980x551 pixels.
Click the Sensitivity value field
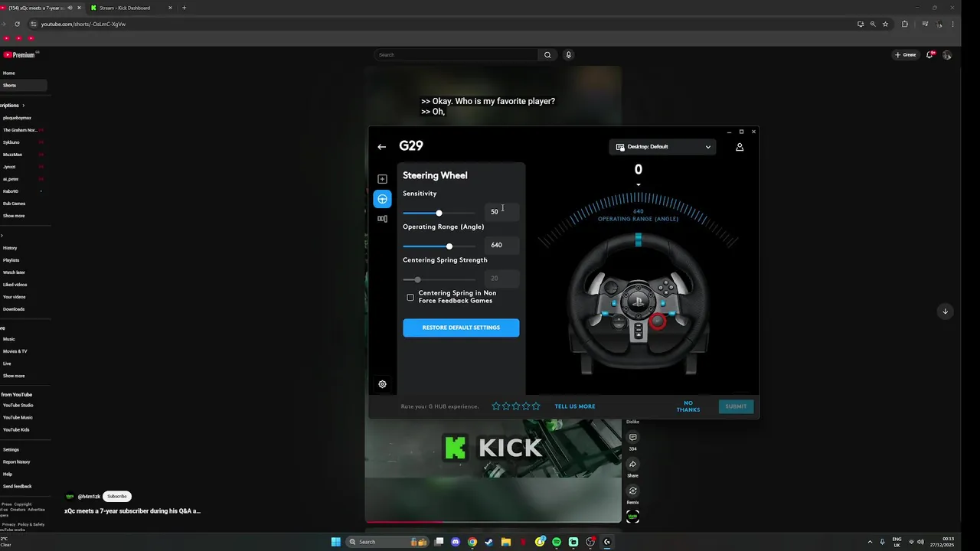[x=501, y=211]
